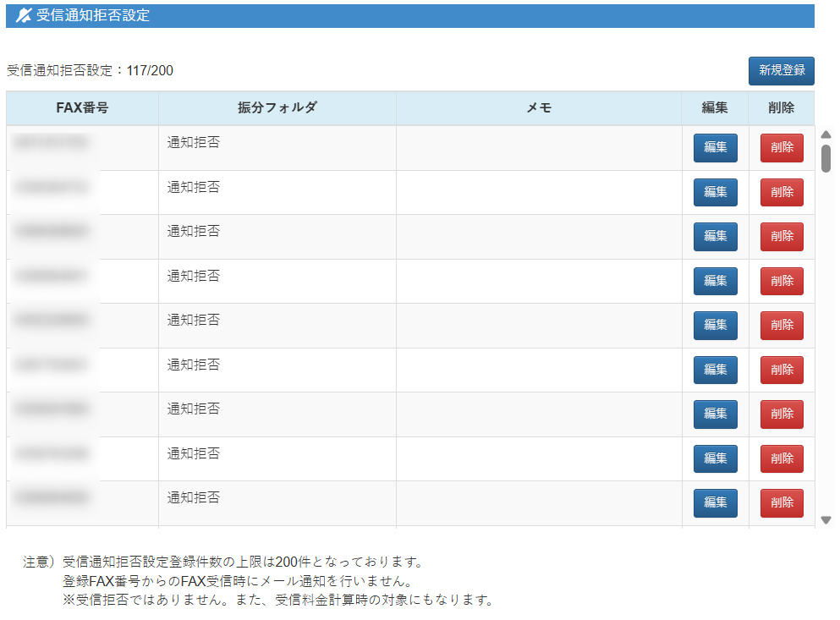The height and width of the screenshot is (620, 840).
Task: Click the 受信通知拒否設定:117/200 counter text
Action: (90, 71)
